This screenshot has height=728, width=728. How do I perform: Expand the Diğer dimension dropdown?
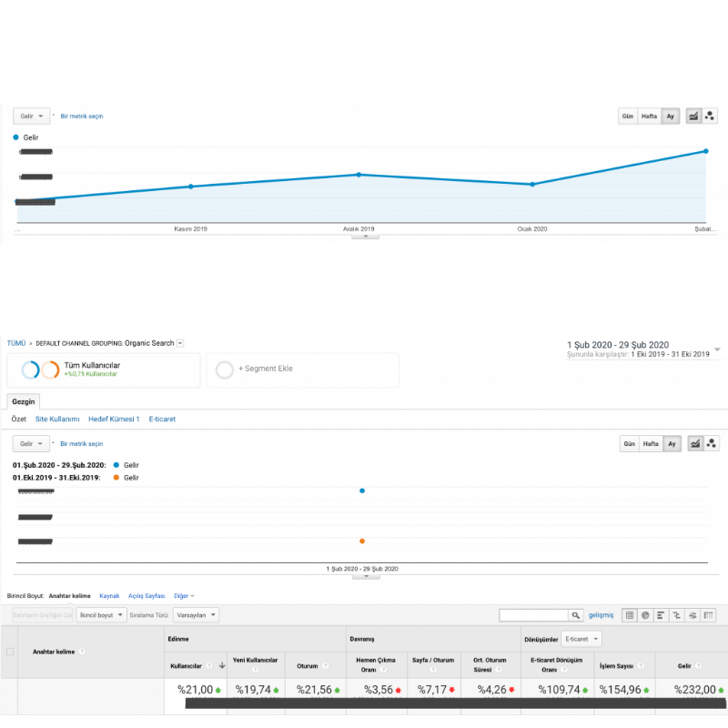[x=184, y=596]
